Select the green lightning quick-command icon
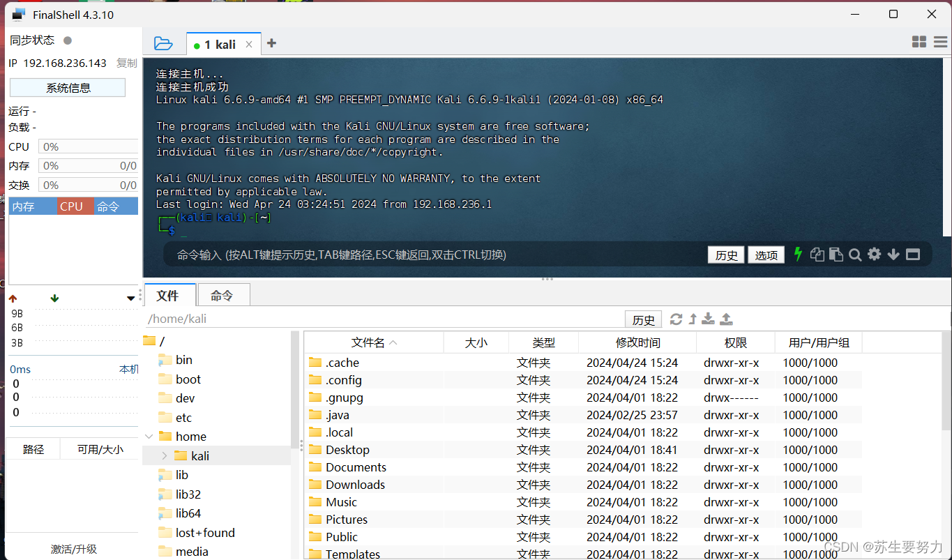This screenshot has width=952, height=560. pyautogui.click(x=797, y=255)
